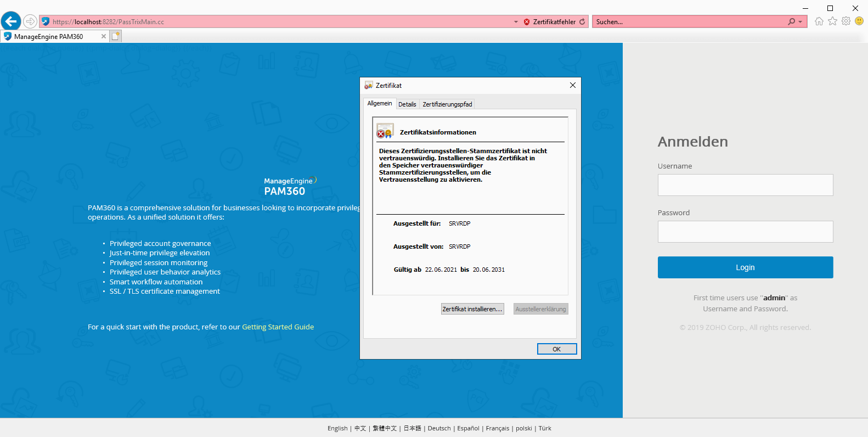
Task: Click the search magnifier icon
Action: [791, 22]
